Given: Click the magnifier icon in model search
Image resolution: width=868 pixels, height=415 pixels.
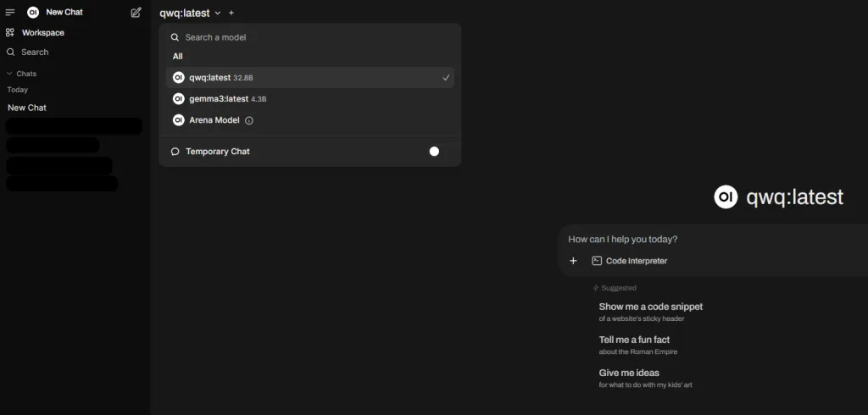Looking at the screenshot, I should click(x=175, y=37).
